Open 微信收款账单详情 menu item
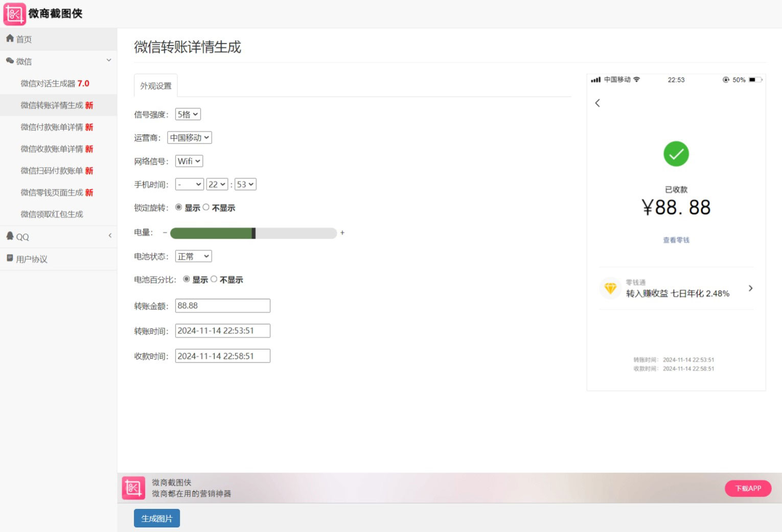Image resolution: width=782 pixels, height=532 pixels. click(58, 149)
